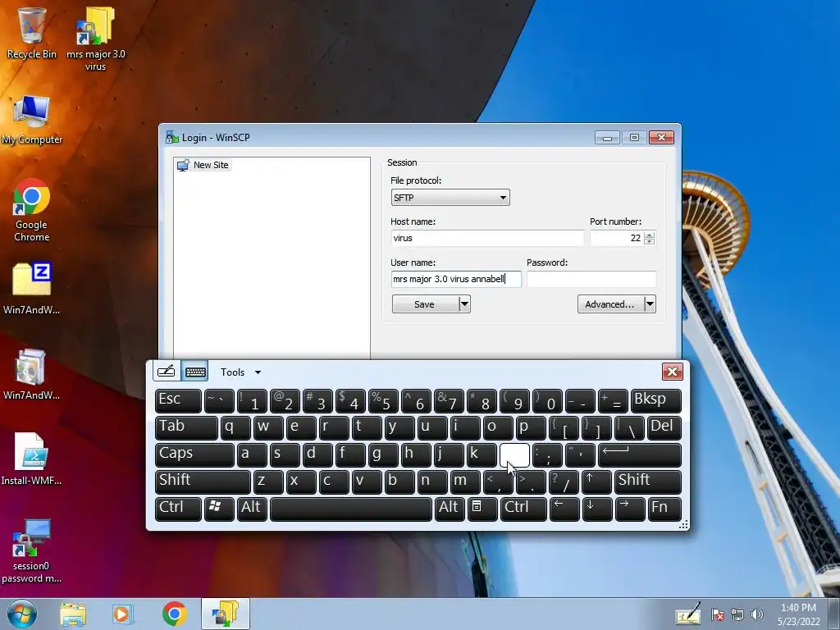The width and height of the screenshot is (840, 630).
Task: Open the My Computer desktop icon
Action: pos(32,119)
